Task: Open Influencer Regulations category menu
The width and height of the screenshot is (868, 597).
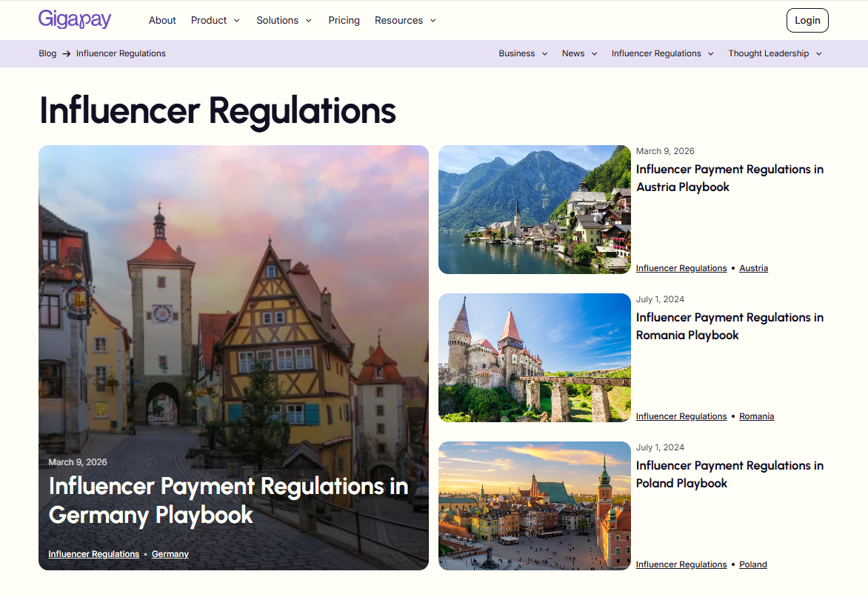Action: (x=656, y=54)
